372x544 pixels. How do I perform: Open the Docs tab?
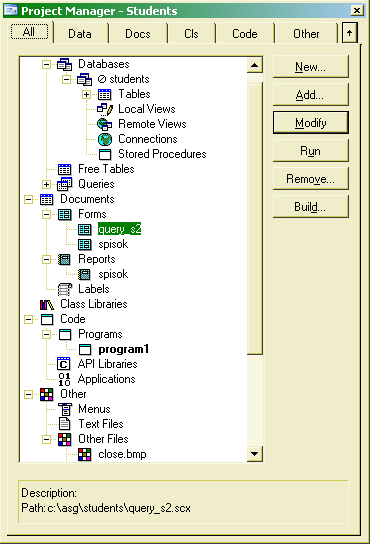(x=138, y=34)
